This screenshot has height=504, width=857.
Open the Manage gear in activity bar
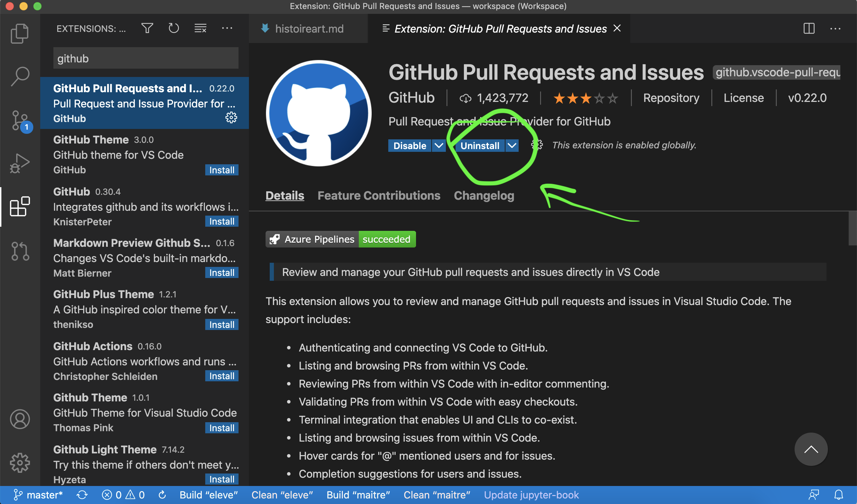pyautogui.click(x=20, y=462)
